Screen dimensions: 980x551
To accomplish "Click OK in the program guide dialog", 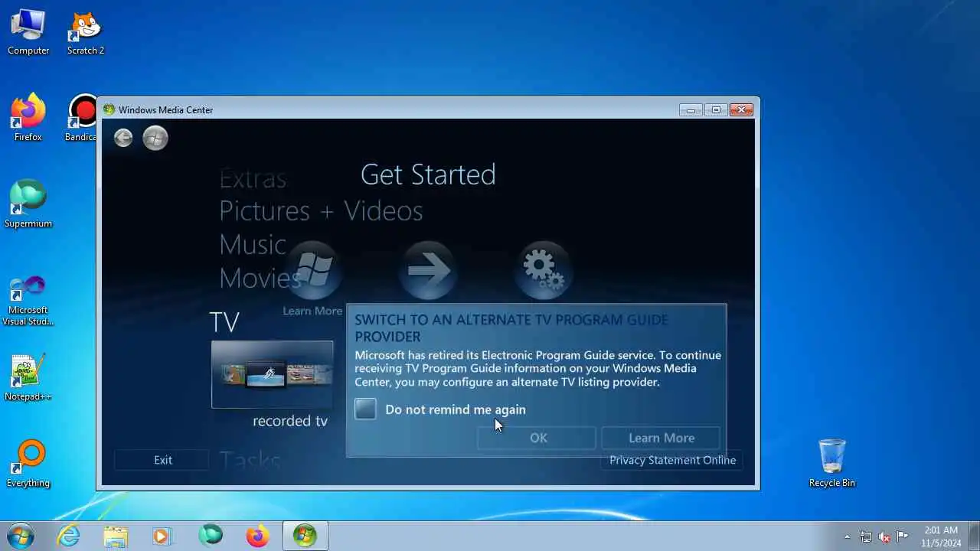I will [538, 438].
